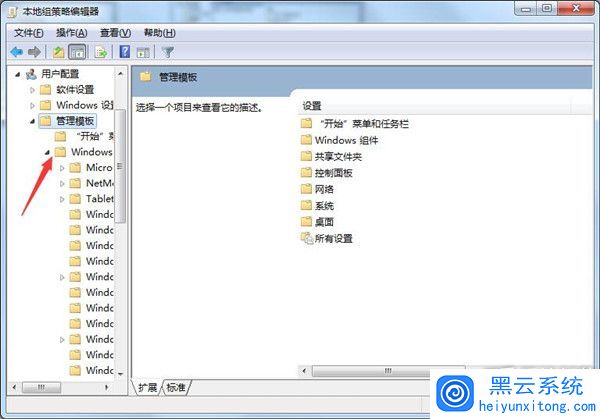Click folder icon of 系统
This screenshot has height=419, width=600.
(307, 205)
